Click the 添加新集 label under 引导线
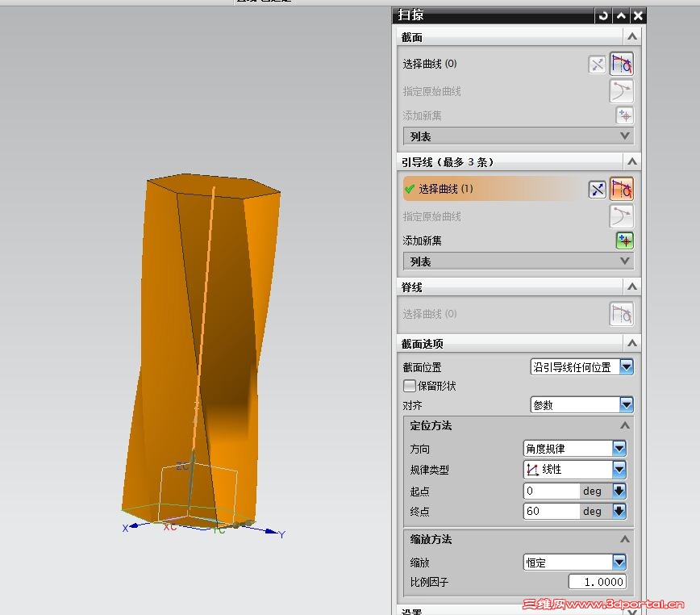 pos(422,241)
